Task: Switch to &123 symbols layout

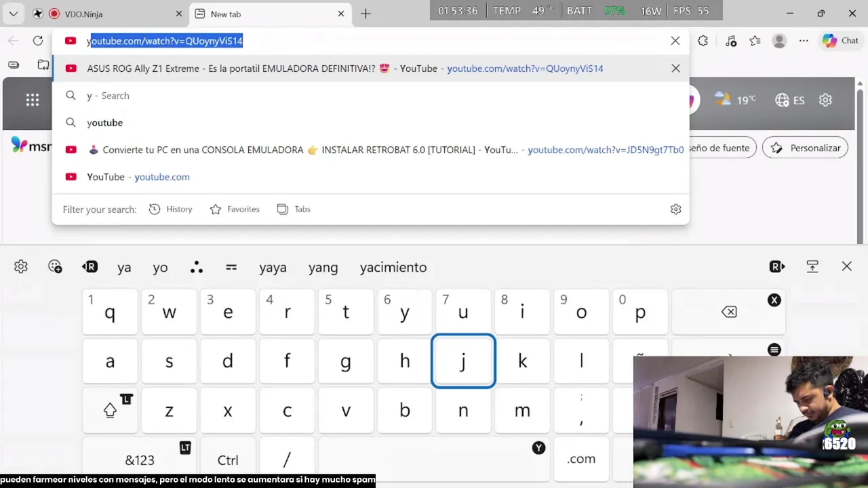Action: point(140,460)
